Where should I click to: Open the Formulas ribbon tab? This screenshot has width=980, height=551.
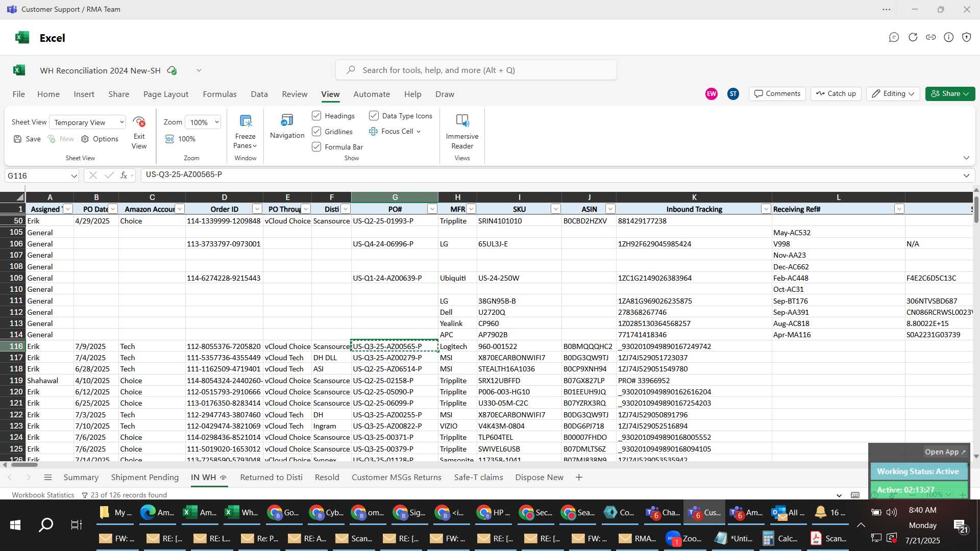(x=219, y=94)
